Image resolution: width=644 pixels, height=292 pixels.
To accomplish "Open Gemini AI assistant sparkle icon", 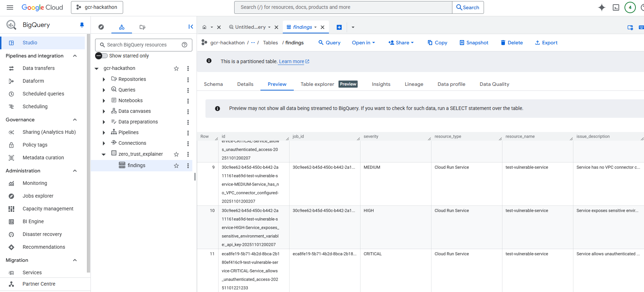I will (x=602, y=7).
